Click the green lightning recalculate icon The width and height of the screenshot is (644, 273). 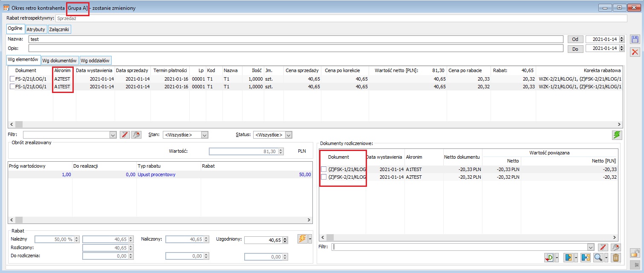(x=617, y=135)
